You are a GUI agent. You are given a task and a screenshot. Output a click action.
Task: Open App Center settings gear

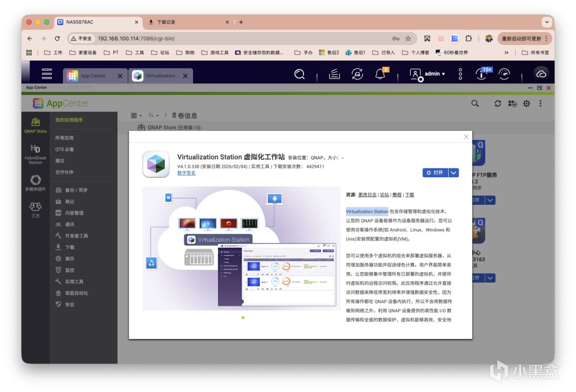[x=526, y=104]
